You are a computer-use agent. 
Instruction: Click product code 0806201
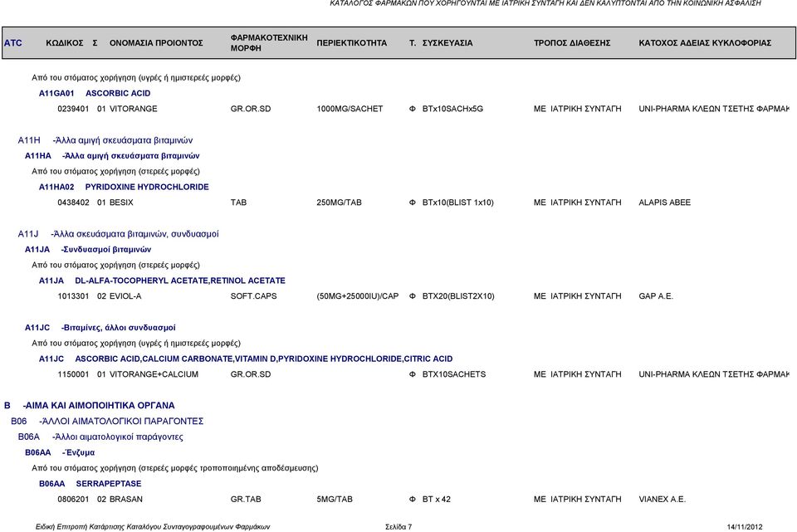(73, 500)
